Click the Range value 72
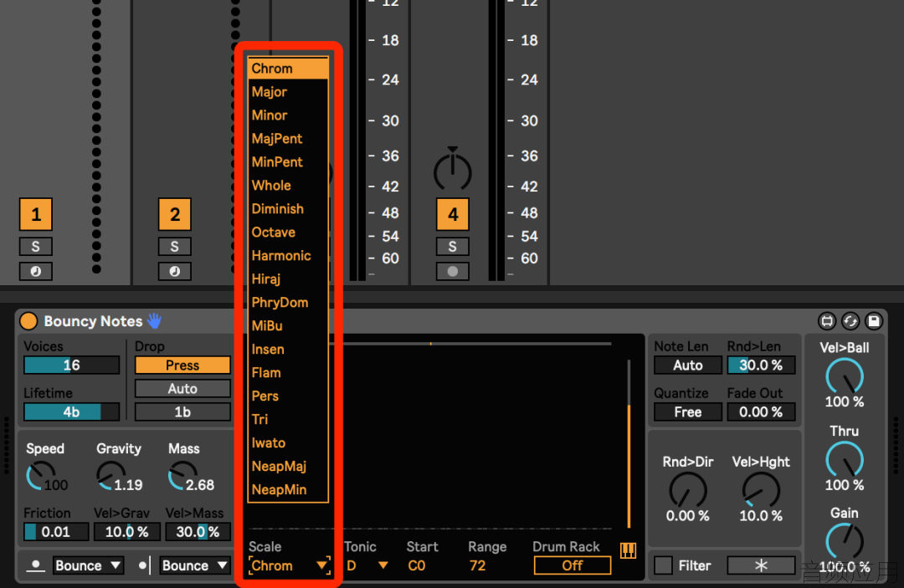The height and width of the screenshot is (588, 904). click(x=477, y=565)
